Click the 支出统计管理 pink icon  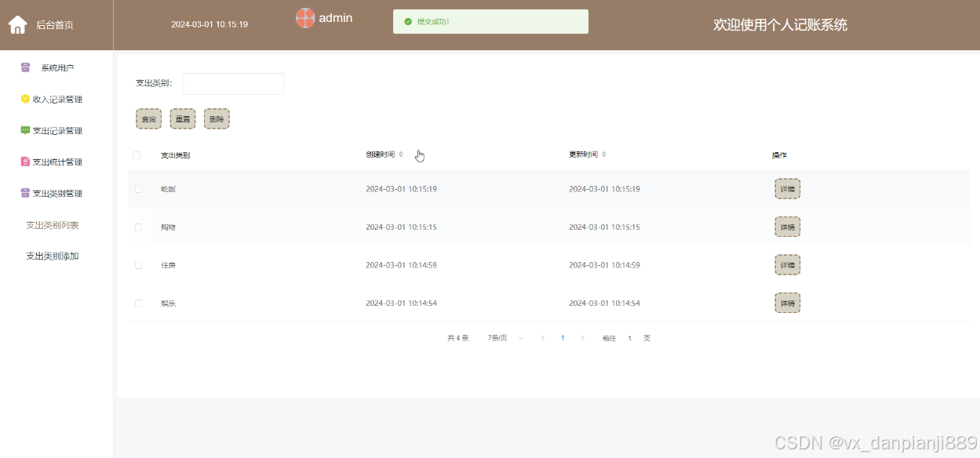pos(25,162)
